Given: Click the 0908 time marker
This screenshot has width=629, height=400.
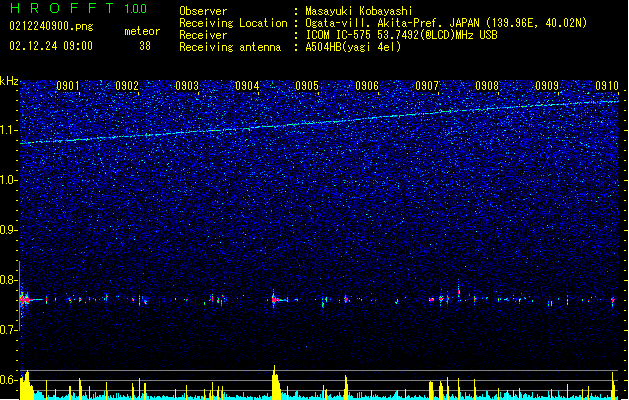Looking at the screenshot, I should (487, 86).
